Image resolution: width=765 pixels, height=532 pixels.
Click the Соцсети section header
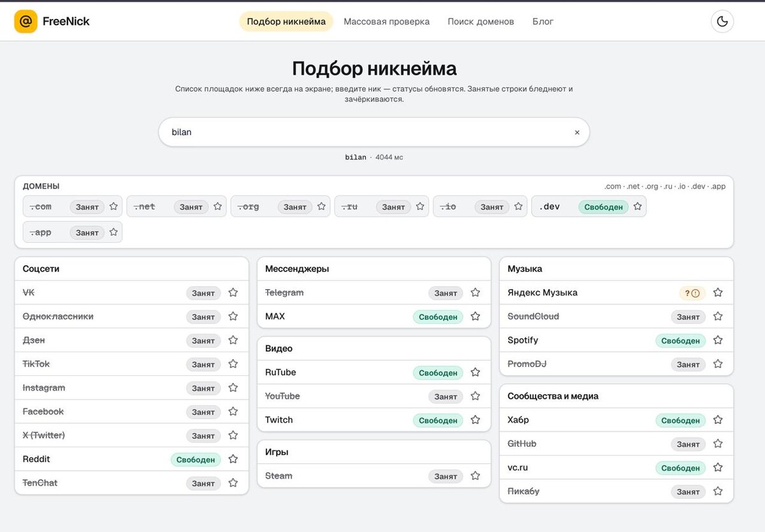click(41, 269)
